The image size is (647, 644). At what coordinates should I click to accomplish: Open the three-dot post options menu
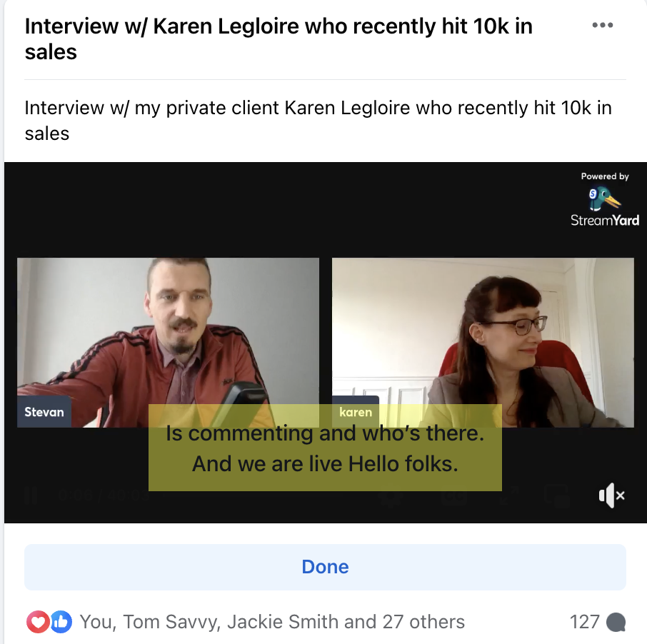[x=603, y=25]
